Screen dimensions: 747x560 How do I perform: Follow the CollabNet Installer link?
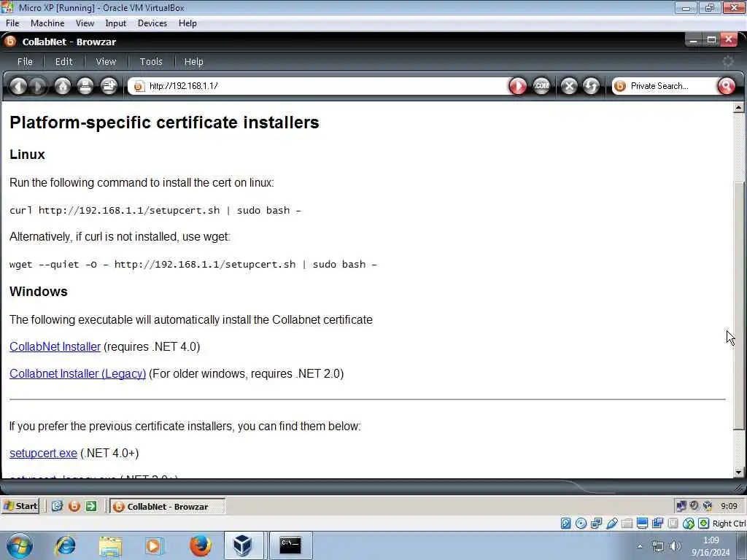[55, 346]
